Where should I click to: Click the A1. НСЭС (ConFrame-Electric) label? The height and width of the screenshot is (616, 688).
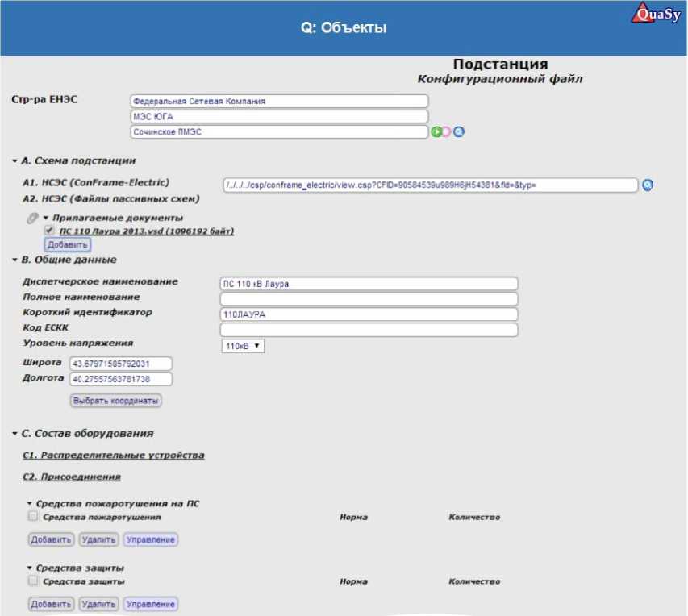tap(96, 182)
